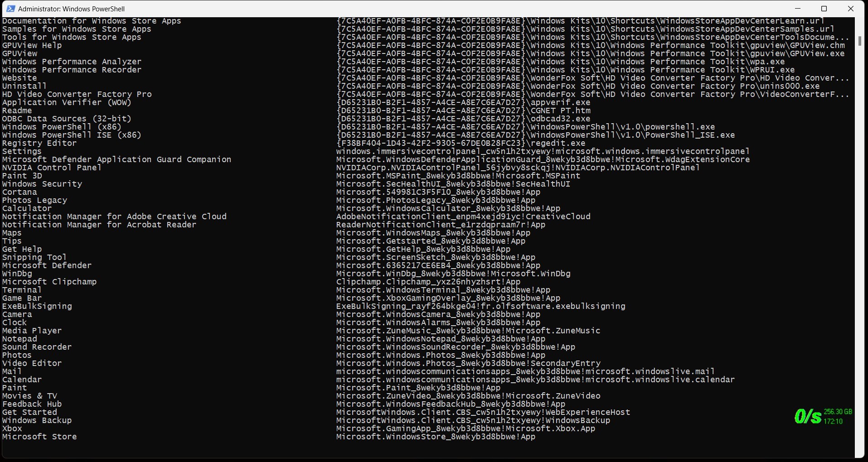Click the PowerShell icon in the title bar
This screenshot has width=868, height=462.
10,9
